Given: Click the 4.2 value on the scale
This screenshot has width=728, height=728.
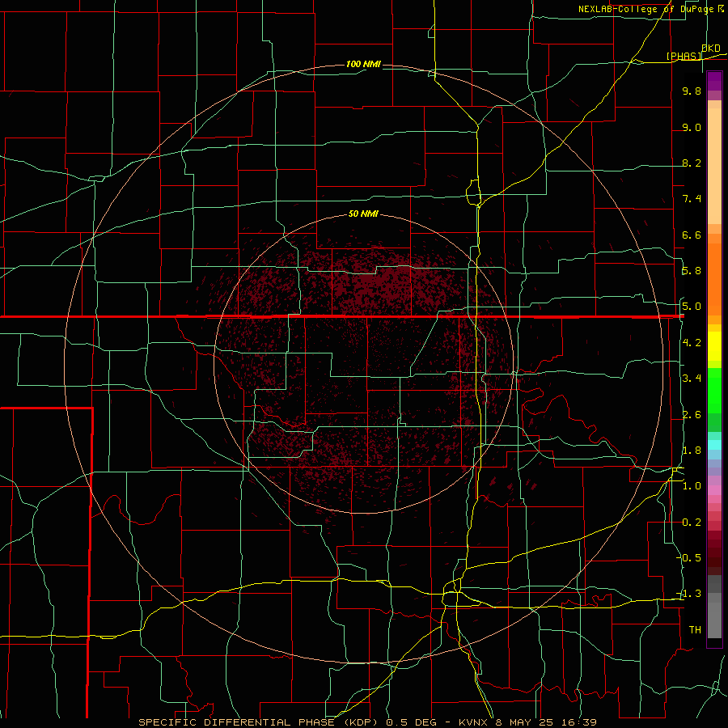Looking at the screenshot, I should coord(692,343).
